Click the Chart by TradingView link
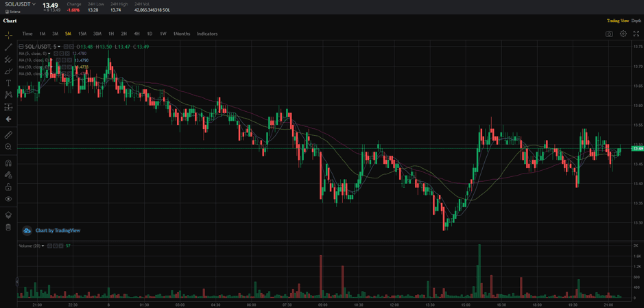This screenshot has width=644, height=308. [x=58, y=230]
